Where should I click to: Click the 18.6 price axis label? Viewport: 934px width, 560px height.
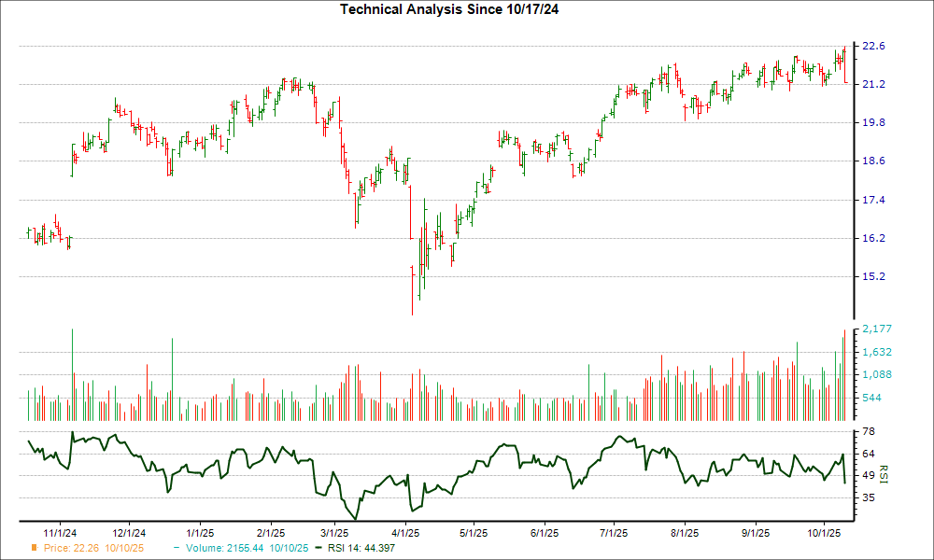pos(872,161)
